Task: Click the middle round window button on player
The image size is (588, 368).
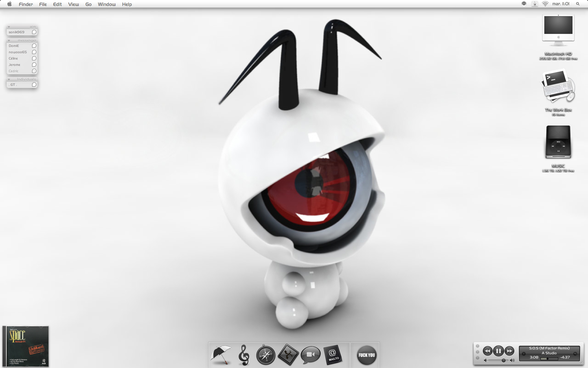Action: pos(477,352)
